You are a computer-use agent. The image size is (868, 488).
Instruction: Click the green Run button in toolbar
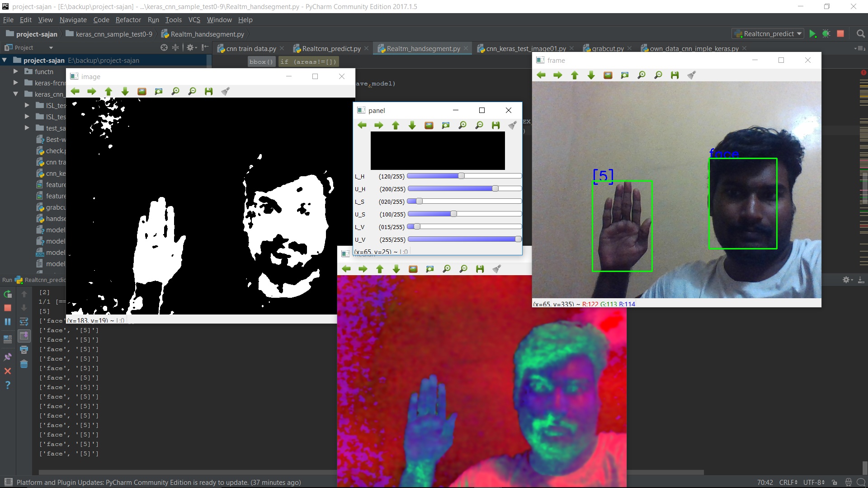[x=812, y=34]
